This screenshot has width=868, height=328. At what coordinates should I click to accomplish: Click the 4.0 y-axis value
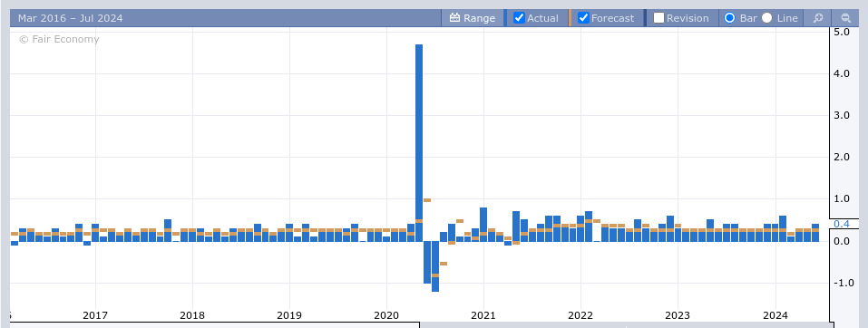pos(842,73)
